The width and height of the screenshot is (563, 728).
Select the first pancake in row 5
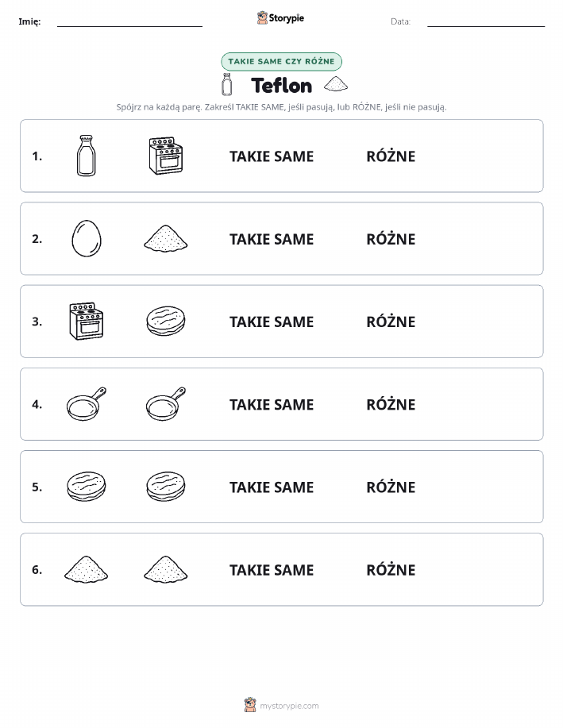click(87, 486)
